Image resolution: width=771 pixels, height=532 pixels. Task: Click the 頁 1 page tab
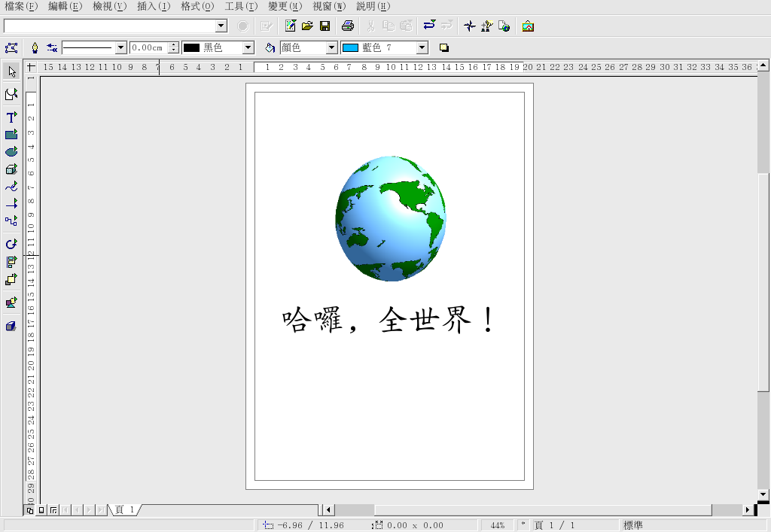coord(124,510)
